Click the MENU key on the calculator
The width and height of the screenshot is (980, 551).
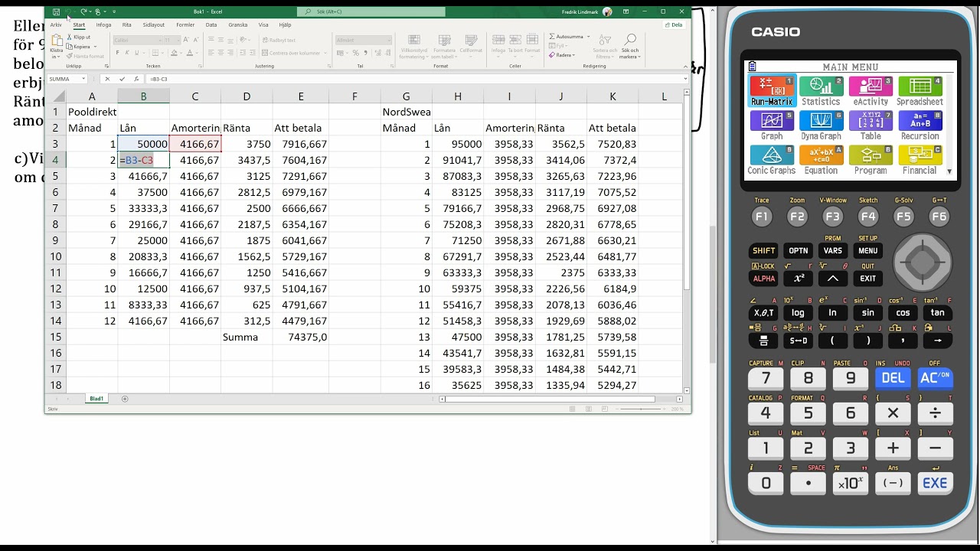click(x=867, y=250)
